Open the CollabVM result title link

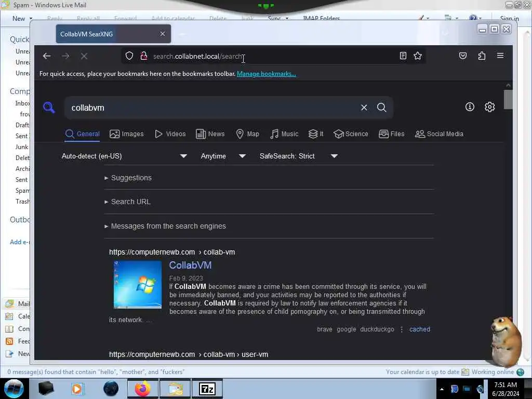(x=190, y=265)
